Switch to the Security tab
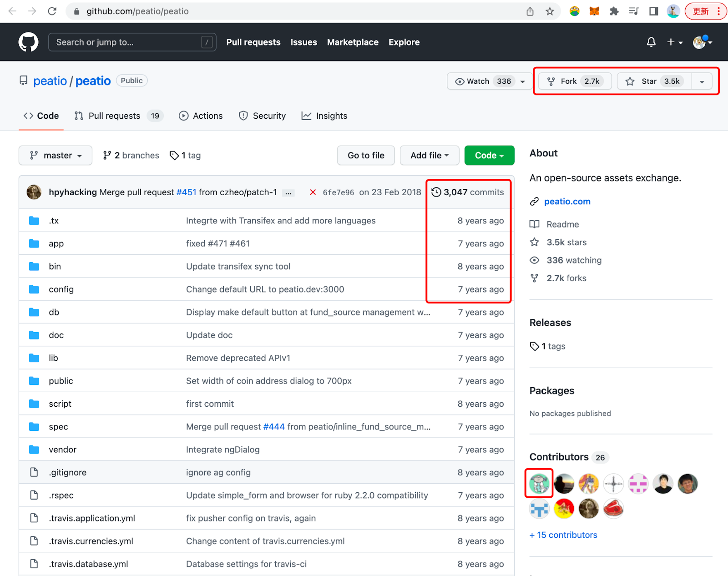 (x=263, y=116)
